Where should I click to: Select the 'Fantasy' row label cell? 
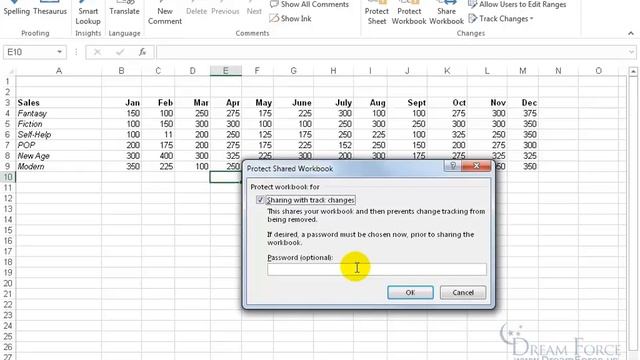pos(58,113)
